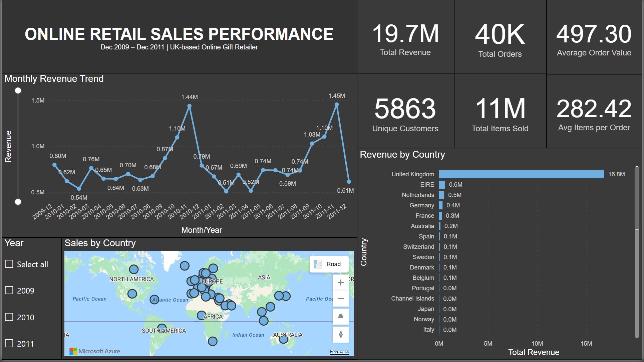
Task: Open the Road map style selector
Action: click(329, 264)
